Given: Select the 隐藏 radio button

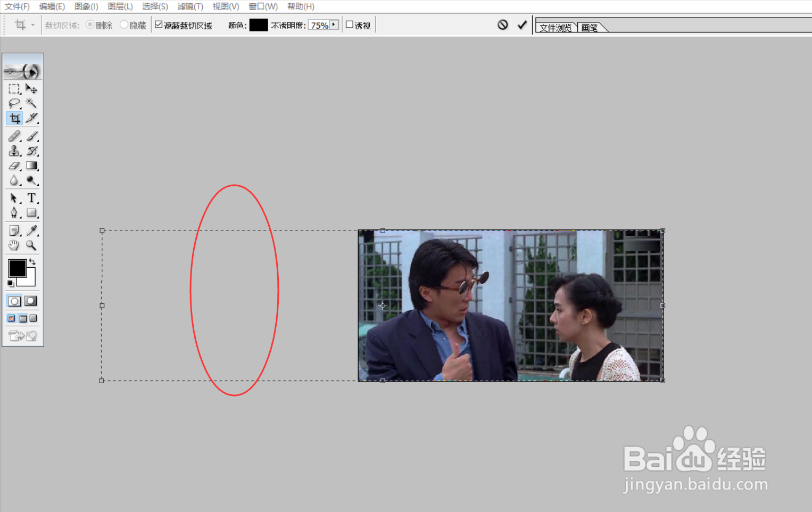Looking at the screenshot, I should pyautogui.click(x=124, y=24).
